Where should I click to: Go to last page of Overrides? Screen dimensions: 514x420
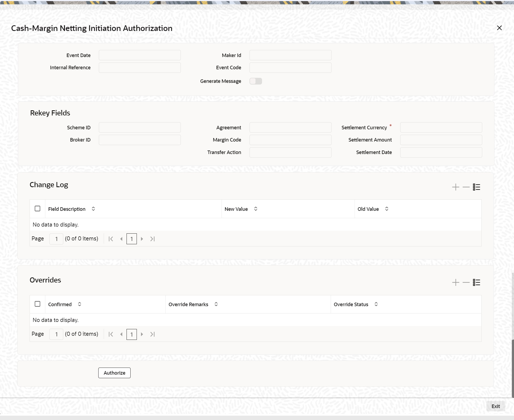(153, 334)
